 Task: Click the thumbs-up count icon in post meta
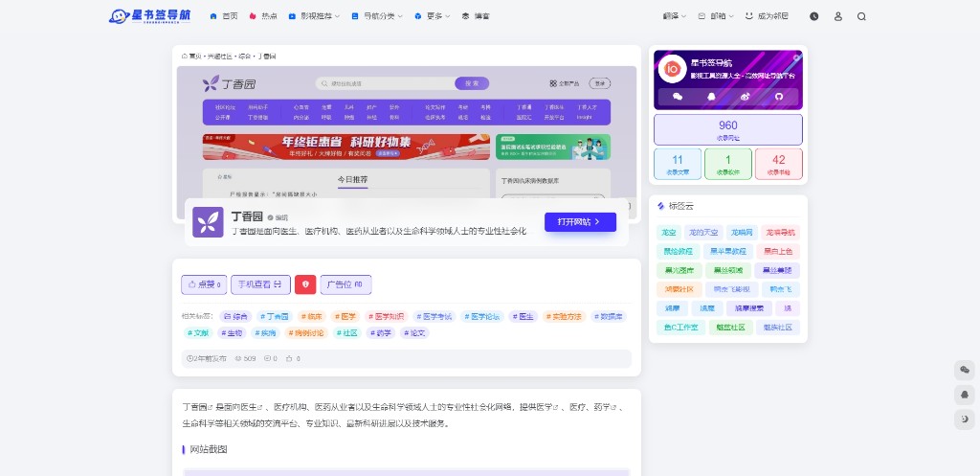click(x=289, y=359)
